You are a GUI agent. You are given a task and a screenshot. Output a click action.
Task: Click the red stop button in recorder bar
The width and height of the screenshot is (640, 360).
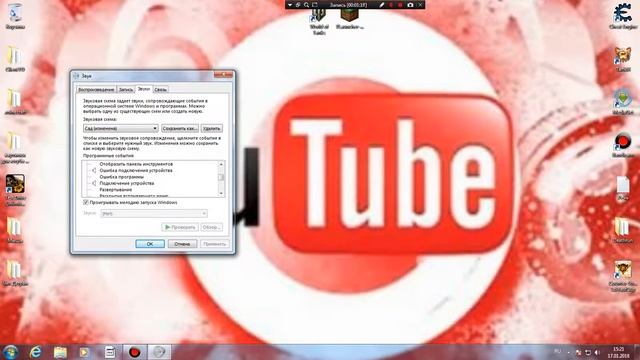400,5
